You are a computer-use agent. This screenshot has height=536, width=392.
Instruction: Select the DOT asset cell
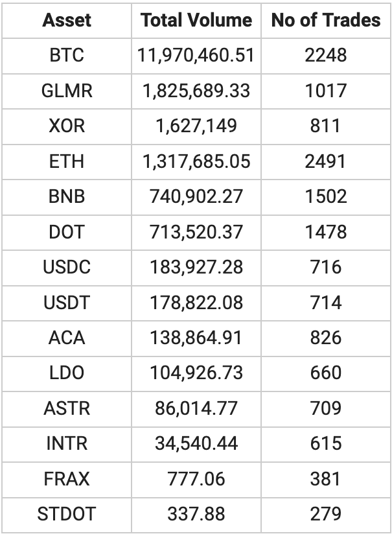67,232
